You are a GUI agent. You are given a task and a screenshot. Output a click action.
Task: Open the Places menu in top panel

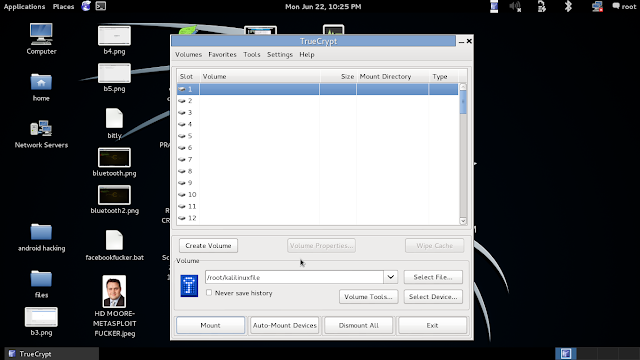coord(63,7)
